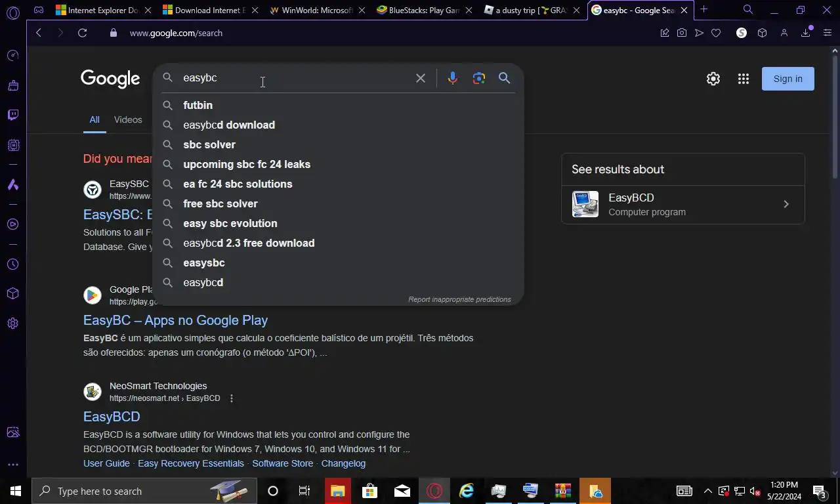Open File Explorer from the taskbar

(x=338, y=491)
